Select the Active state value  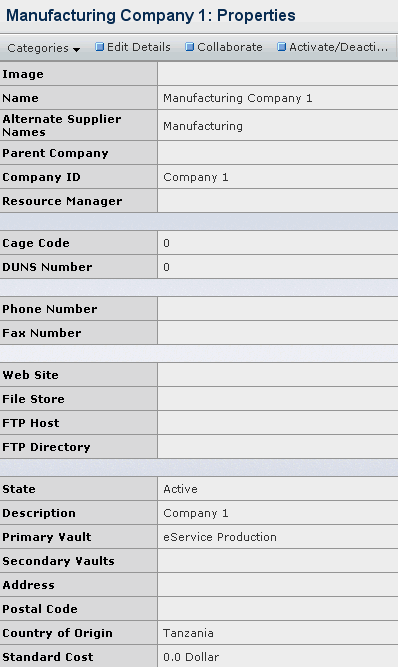180,489
